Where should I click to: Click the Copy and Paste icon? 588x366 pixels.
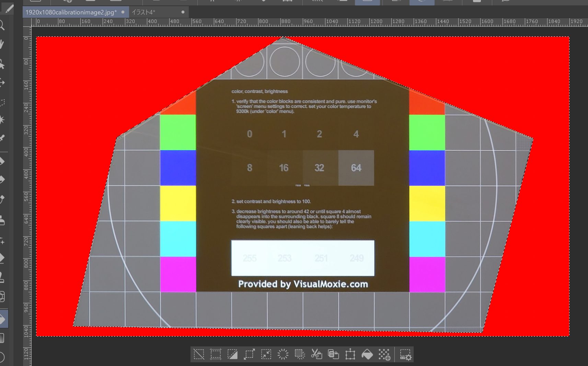pos(333,354)
